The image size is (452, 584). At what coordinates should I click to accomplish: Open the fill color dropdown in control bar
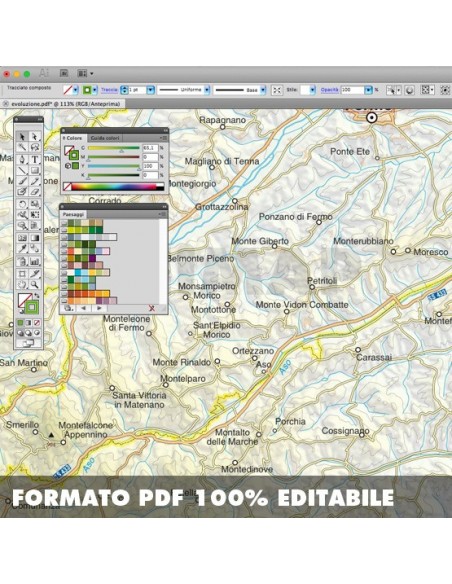75,90
